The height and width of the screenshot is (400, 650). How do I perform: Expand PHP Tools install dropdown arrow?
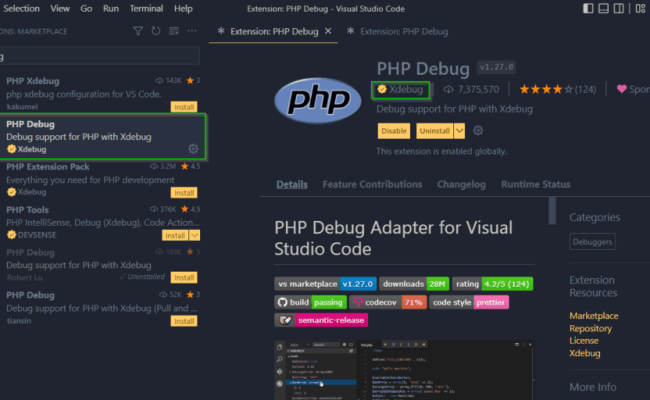click(194, 235)
